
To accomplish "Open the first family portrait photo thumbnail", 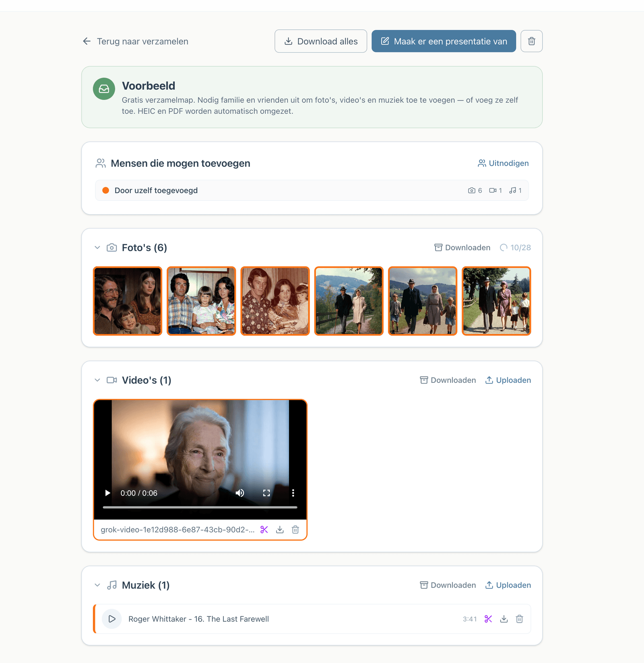I will point(128,301).
